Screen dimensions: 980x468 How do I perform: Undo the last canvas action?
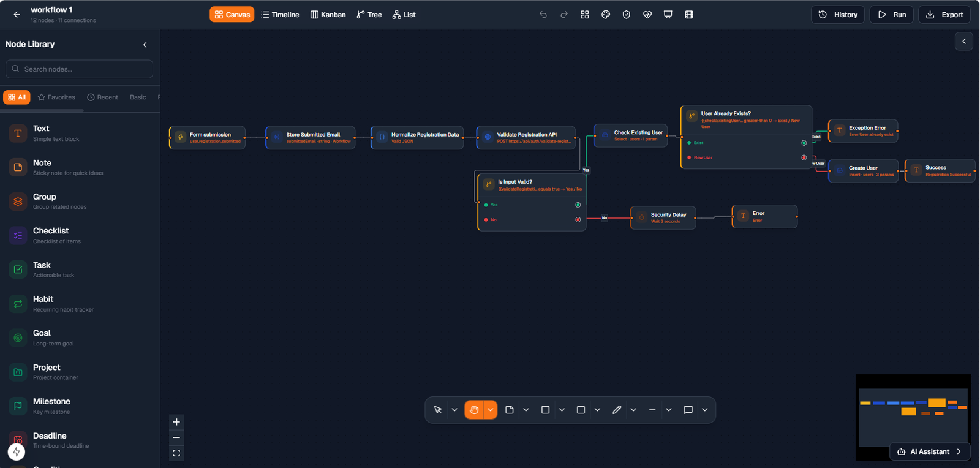click(x=543, y=15)
